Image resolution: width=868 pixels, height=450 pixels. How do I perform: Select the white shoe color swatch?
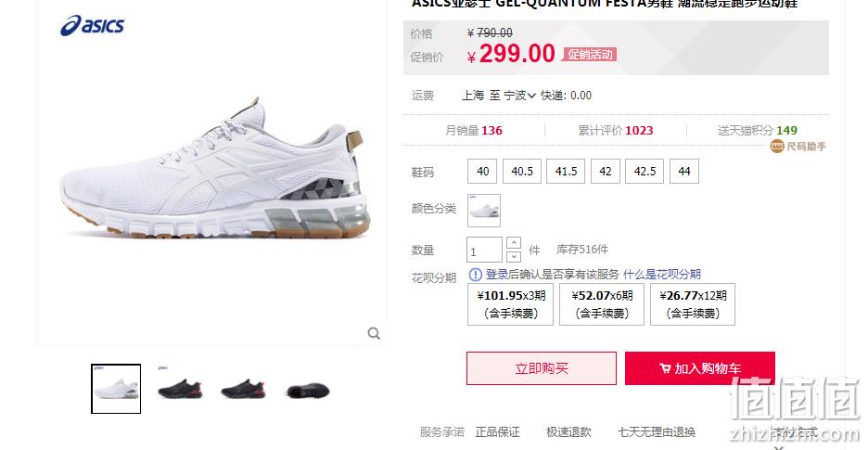tap(484, 211)
